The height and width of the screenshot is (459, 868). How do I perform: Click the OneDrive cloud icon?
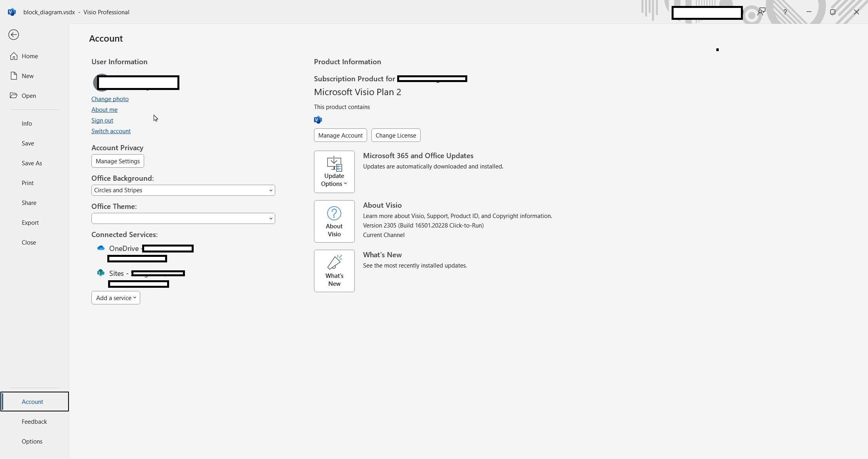coord(101,248)
